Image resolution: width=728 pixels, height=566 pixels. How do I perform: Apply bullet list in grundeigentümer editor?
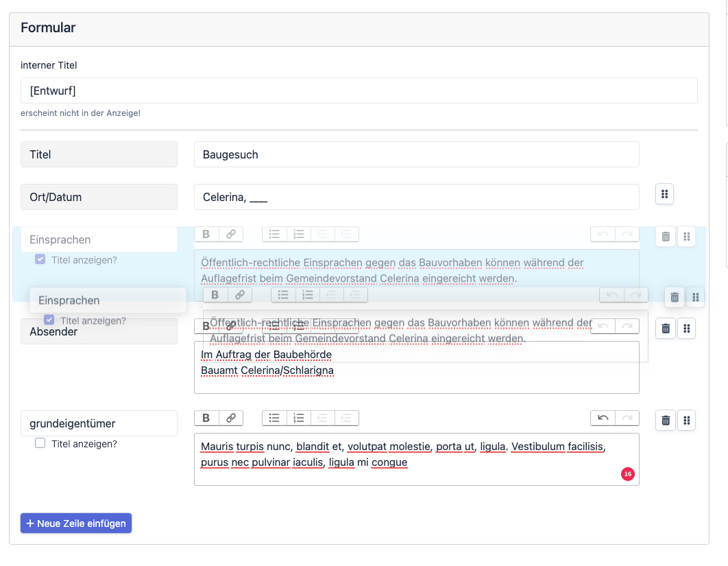274,418
